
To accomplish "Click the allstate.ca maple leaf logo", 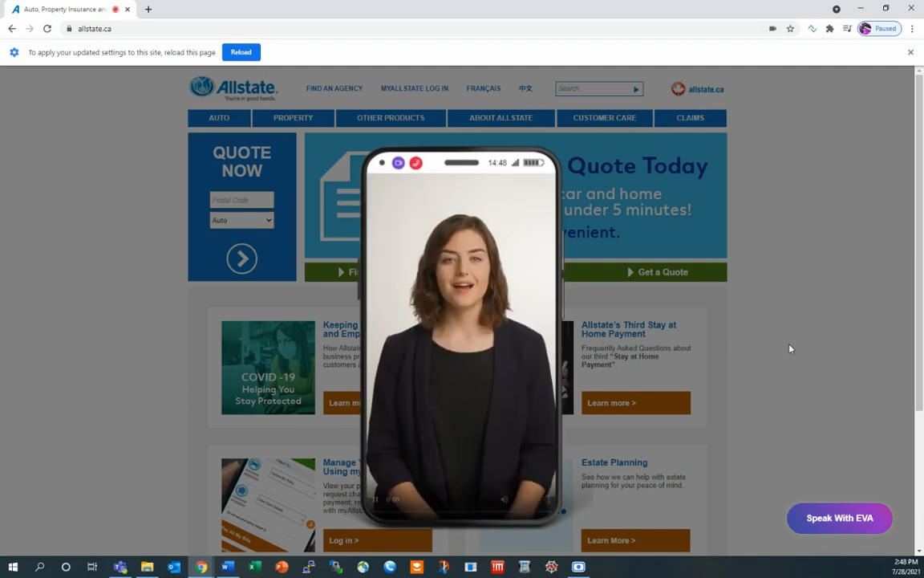I will click(x=697, y=89).
